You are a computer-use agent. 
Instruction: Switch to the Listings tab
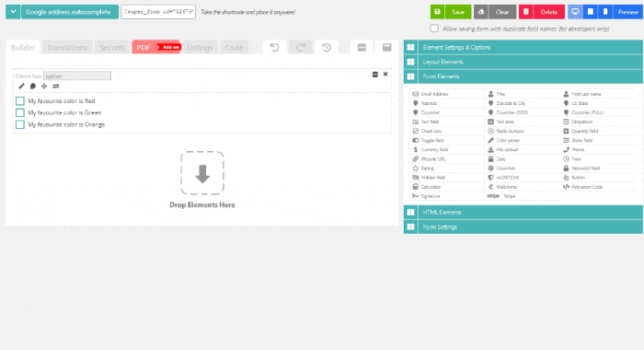pos(200,47)
